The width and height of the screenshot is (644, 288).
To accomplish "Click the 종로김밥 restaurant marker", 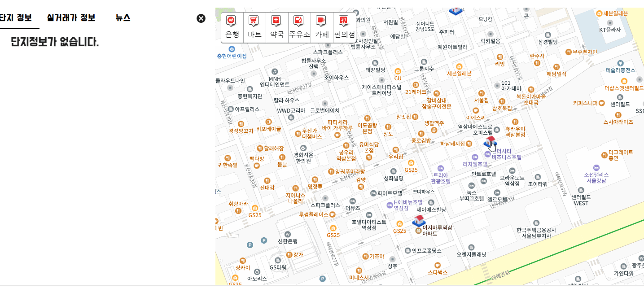I will (x=421, y=134).
